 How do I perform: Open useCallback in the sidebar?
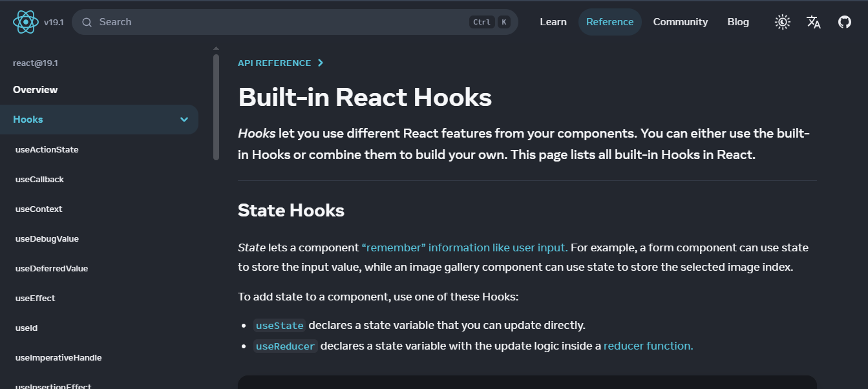(x=39, y=179)
